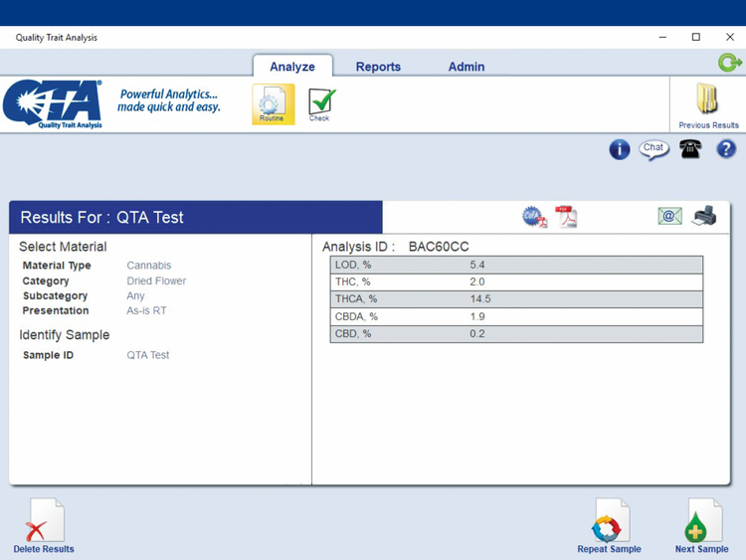Image resolution: width=746 pixels, height=560 pixels.
Task: Select the CBDA, % result row
Action: coord(516,317)
